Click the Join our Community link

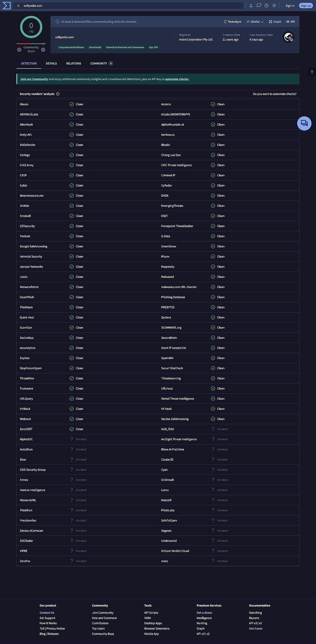click(34, 79)
